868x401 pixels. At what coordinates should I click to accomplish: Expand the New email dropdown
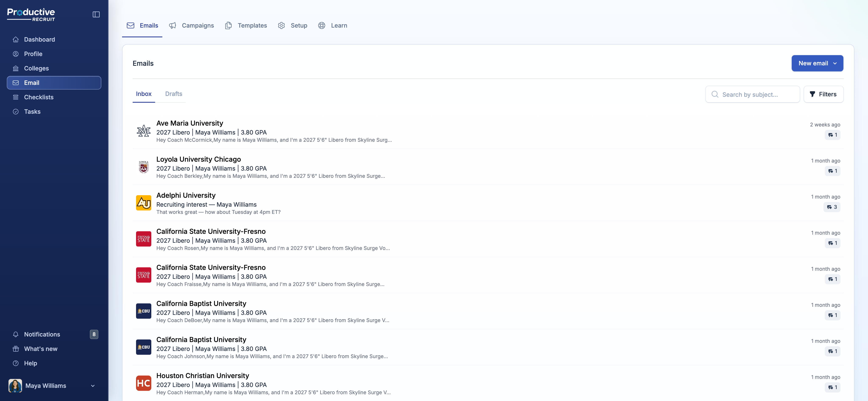click(x=817, y=63)
